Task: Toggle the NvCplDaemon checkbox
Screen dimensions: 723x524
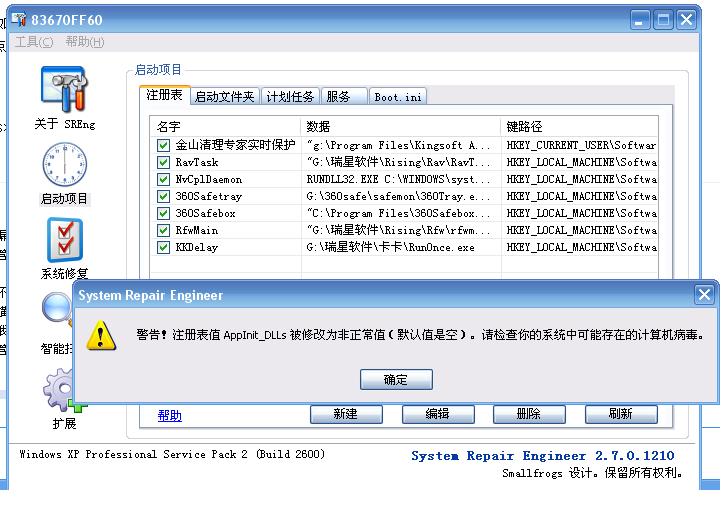Action: [x=163, y=179]
